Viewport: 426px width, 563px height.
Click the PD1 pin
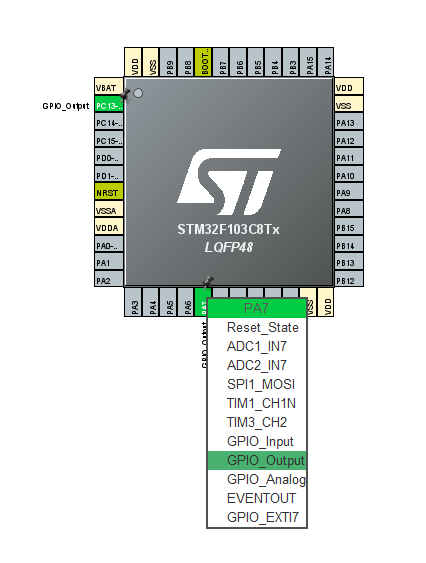(109, 175)
